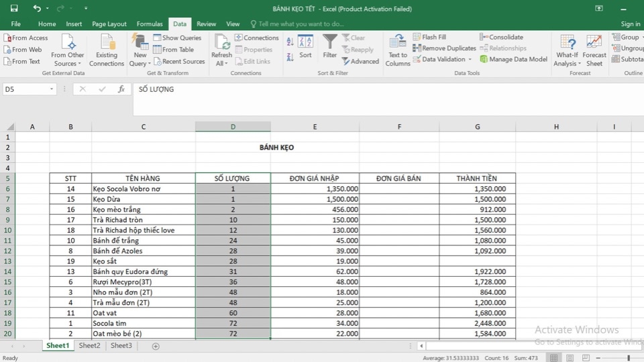Switch to Sheet2 tab
Image resolution: width=644 pixels, height=362 pixels.
click(x=89, y=346)
